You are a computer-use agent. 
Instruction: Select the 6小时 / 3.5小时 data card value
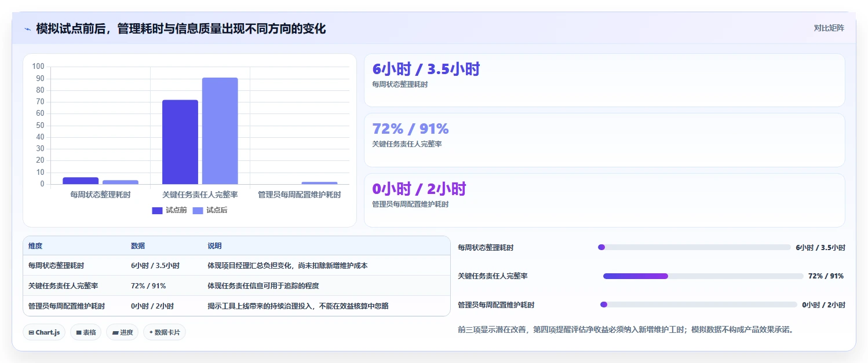pos(426,69)
